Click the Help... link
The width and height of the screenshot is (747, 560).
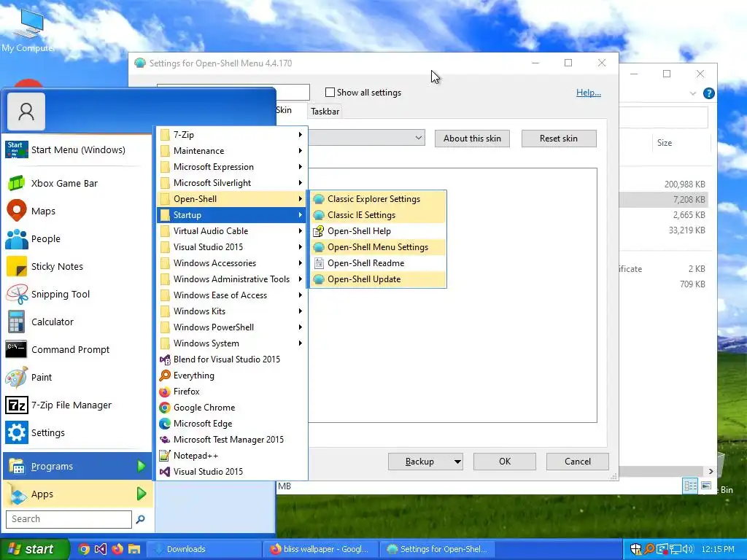(589, 93)
